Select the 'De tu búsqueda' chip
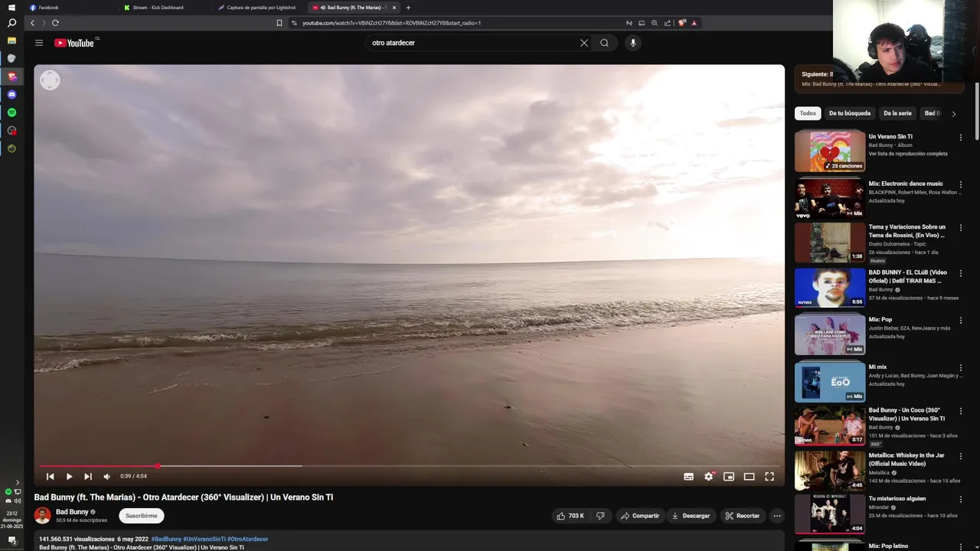Viewport: 980px width, 551px height. (850, 113)
